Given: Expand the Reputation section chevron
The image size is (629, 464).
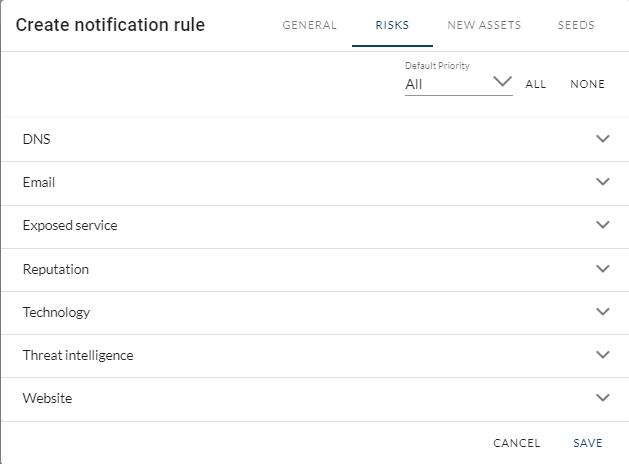Looking at the screenshot, I should click(602, 269).
